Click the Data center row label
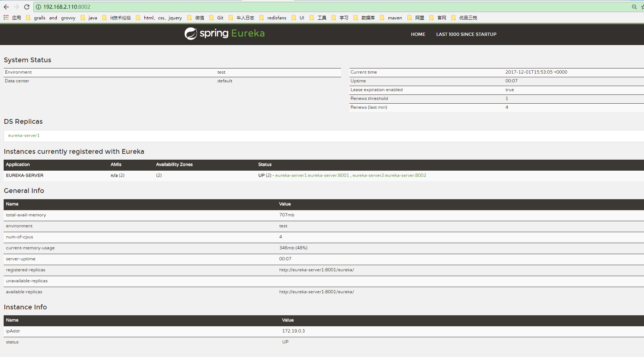Viewport: 644px width, 357px height. coord(17,81)
